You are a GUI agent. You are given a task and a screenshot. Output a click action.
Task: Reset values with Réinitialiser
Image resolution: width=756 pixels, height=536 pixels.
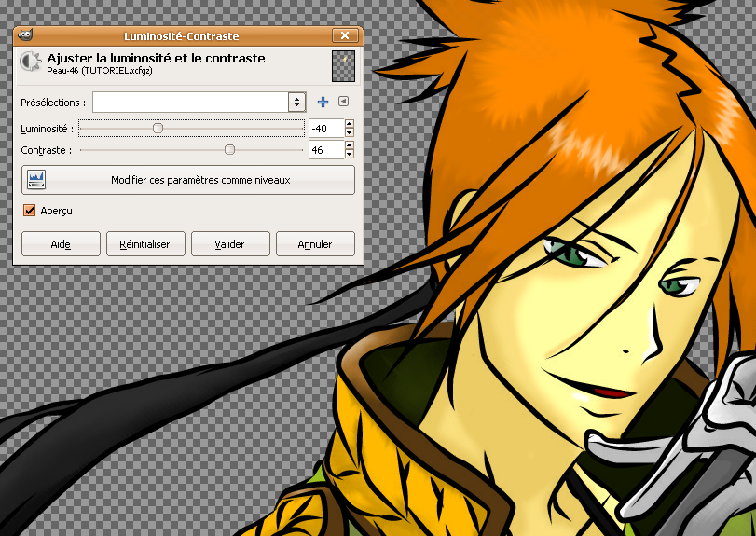(x=144, y=244)
